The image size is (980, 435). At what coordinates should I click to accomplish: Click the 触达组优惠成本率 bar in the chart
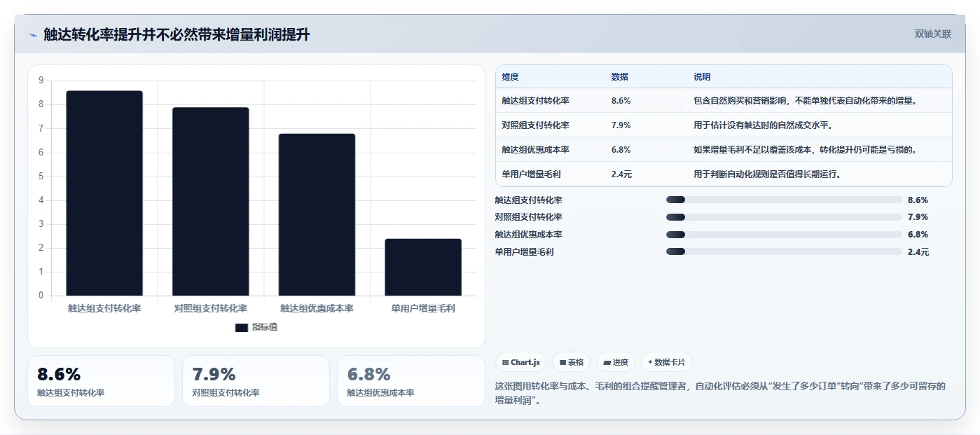[x=317, y=214]
